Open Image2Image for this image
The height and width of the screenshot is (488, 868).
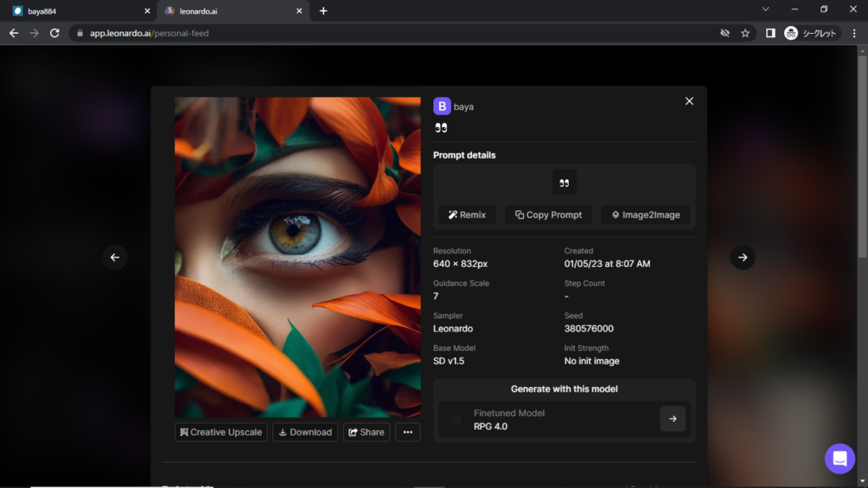pyautogui.click(x=645, y=215)
